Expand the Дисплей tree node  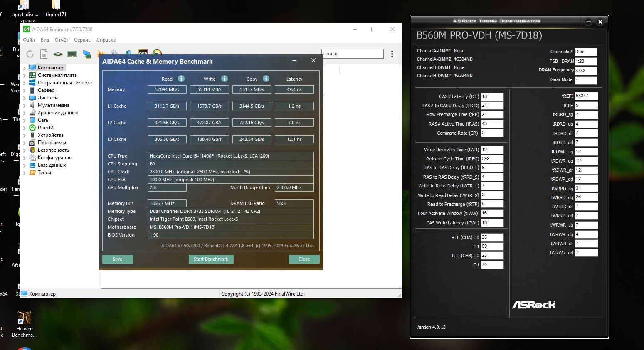pos(25,98)
